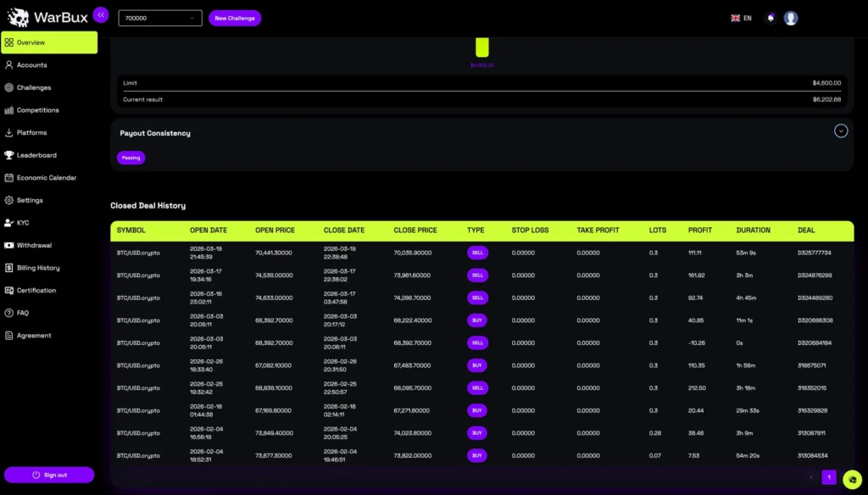Image resolution: width=868 pixels, height=495 pixels.
Task: Collapse the Payout Consistency panel
Action: (841, 131)
